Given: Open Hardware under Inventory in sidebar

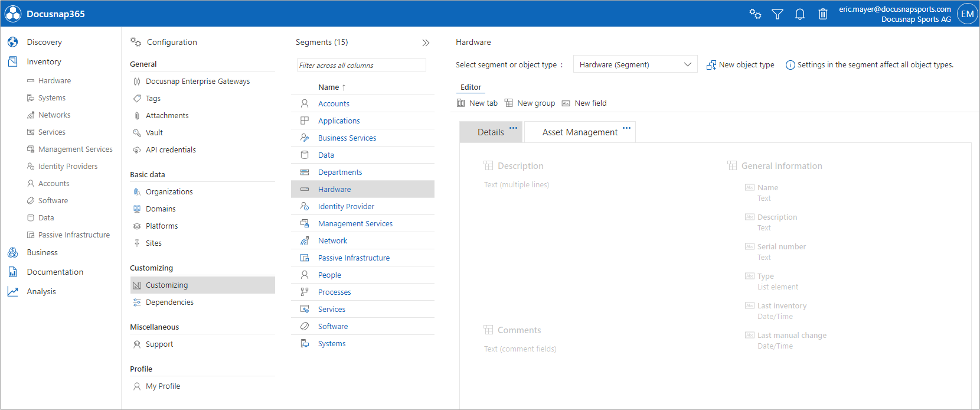Looking at the screenshot, I should (x=54, y=81).
